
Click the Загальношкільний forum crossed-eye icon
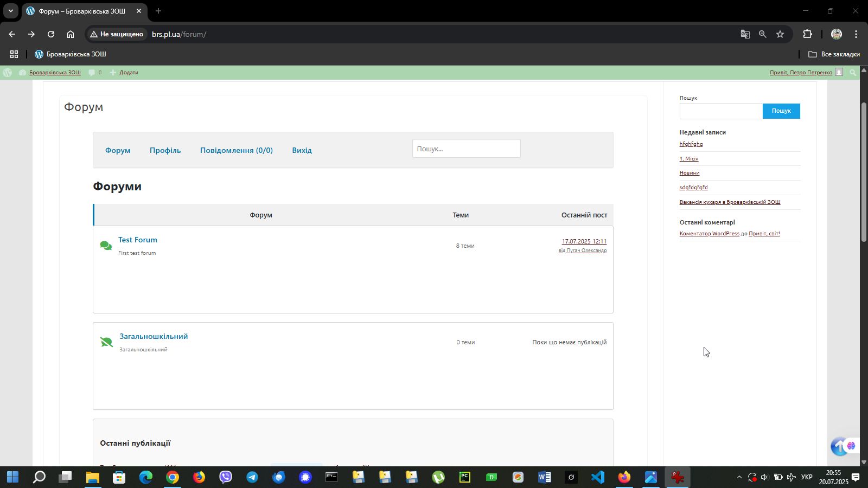(106, 342)
